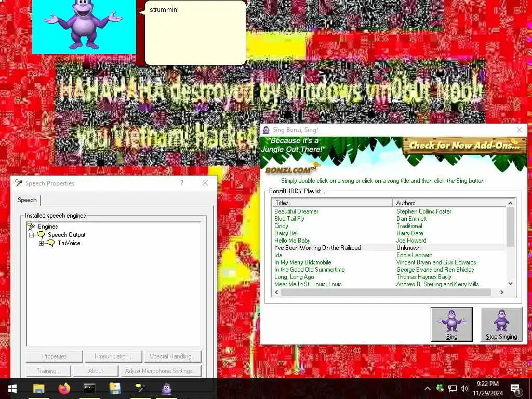
Task: Click the green tray icon
Action: tap(440, 388)
